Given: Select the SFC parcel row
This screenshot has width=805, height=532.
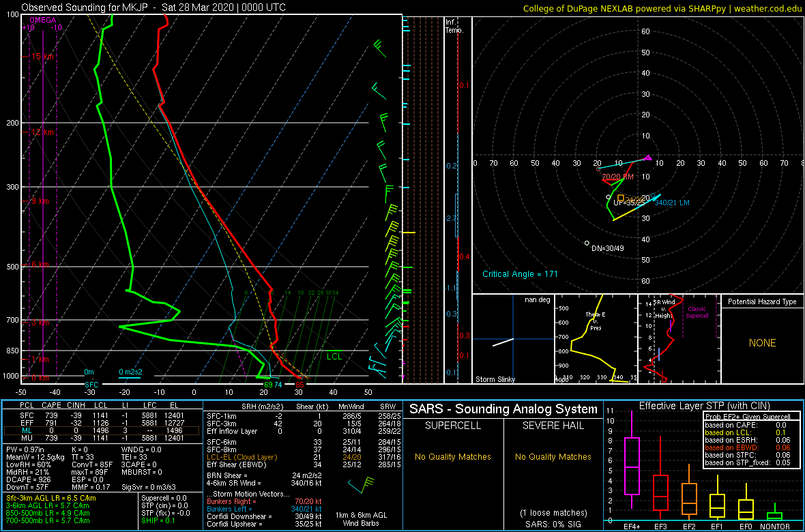Looking at the screenshot, I should [x=102, y=415].
